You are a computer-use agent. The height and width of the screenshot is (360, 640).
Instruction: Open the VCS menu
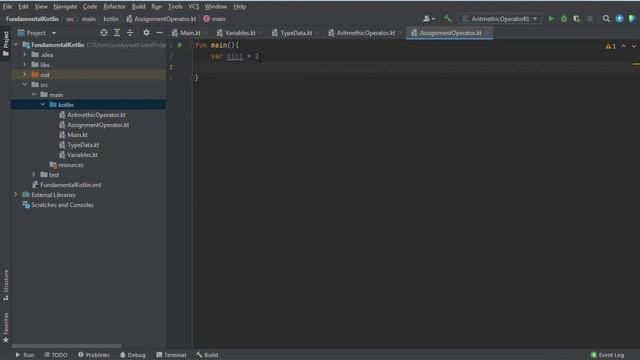point(193,7)
